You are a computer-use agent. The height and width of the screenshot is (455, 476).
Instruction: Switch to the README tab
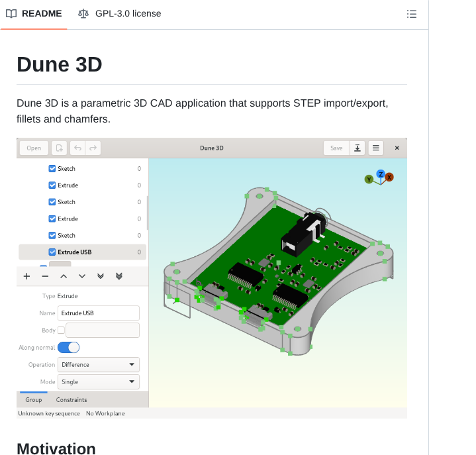pyautogui.click(x=34, y=14)
